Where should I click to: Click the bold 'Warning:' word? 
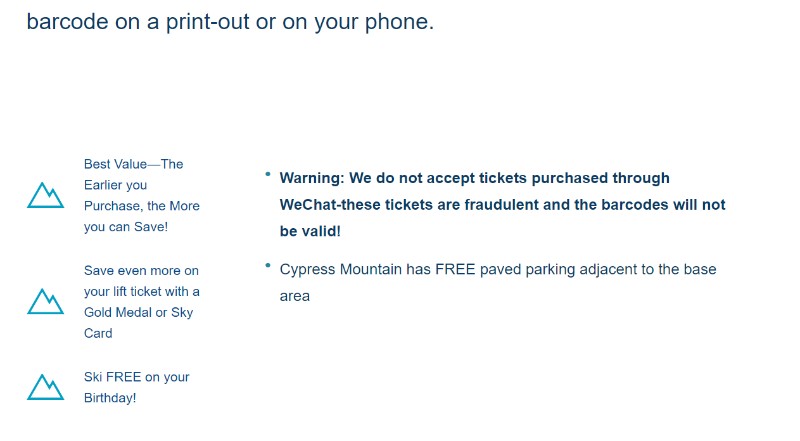tap(312, 178)
